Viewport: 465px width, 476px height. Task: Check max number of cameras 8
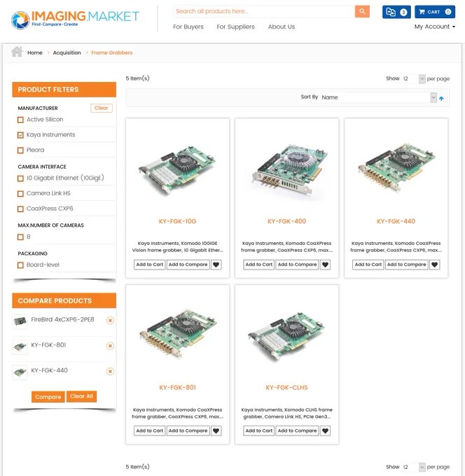click(x=20, y=237)
